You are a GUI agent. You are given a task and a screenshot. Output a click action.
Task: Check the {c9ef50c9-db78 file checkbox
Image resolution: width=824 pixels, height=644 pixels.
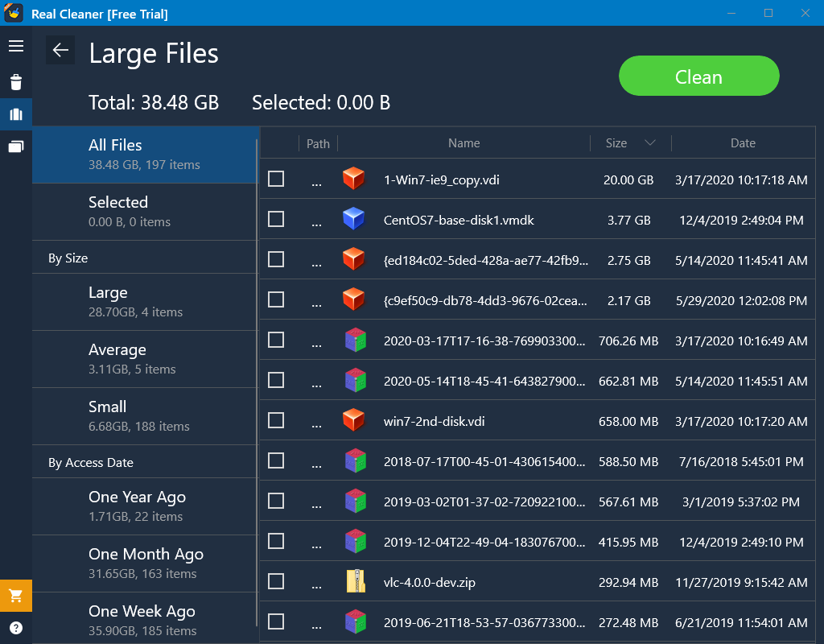pyautogui.click(x=276, y=299)
